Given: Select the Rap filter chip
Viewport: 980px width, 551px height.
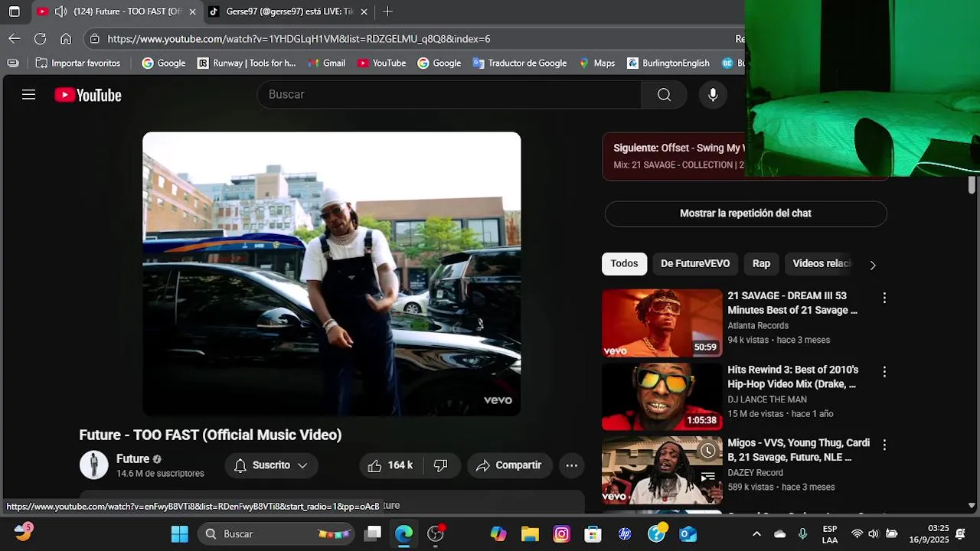Looking at the screenshot, I should pos(761,263).
